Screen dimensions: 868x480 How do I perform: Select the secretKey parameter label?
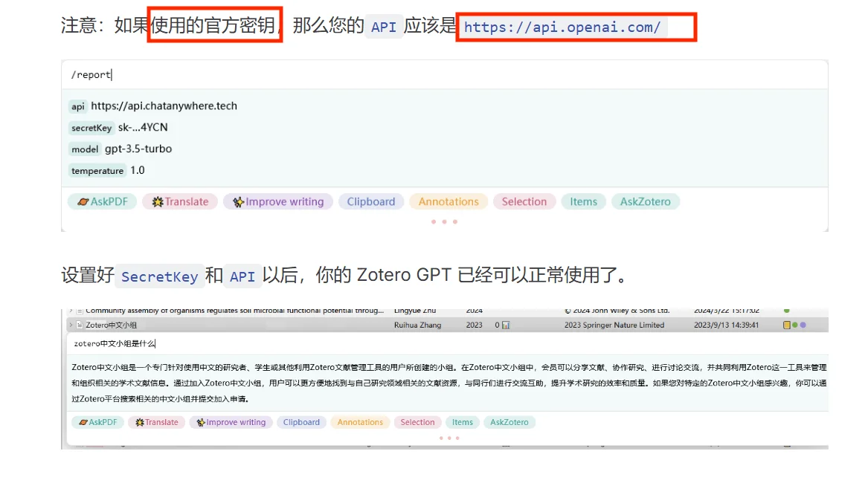[x=91, y=127]
